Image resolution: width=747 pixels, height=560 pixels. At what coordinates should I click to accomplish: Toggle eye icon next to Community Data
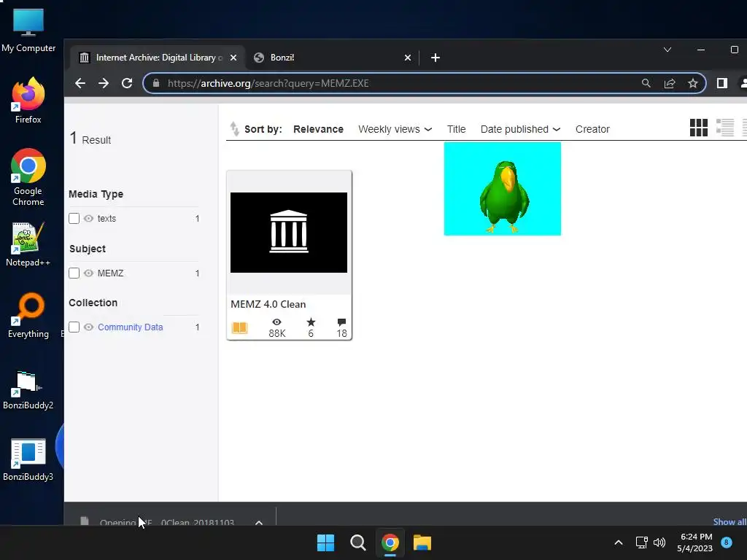tap(88, 327)
